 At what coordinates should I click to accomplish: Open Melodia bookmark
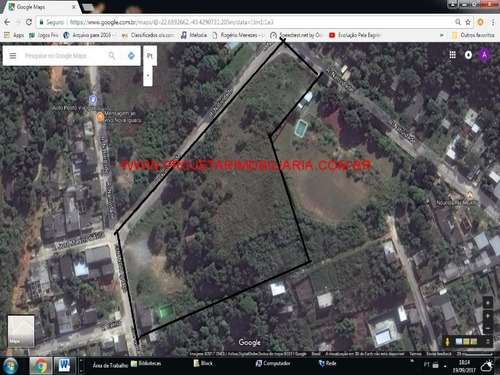(194, 35)
